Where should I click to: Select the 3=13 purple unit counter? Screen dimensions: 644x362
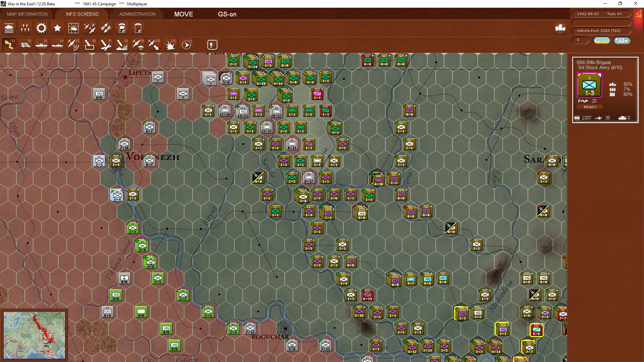pyautogui.click(x=427, y=347)
